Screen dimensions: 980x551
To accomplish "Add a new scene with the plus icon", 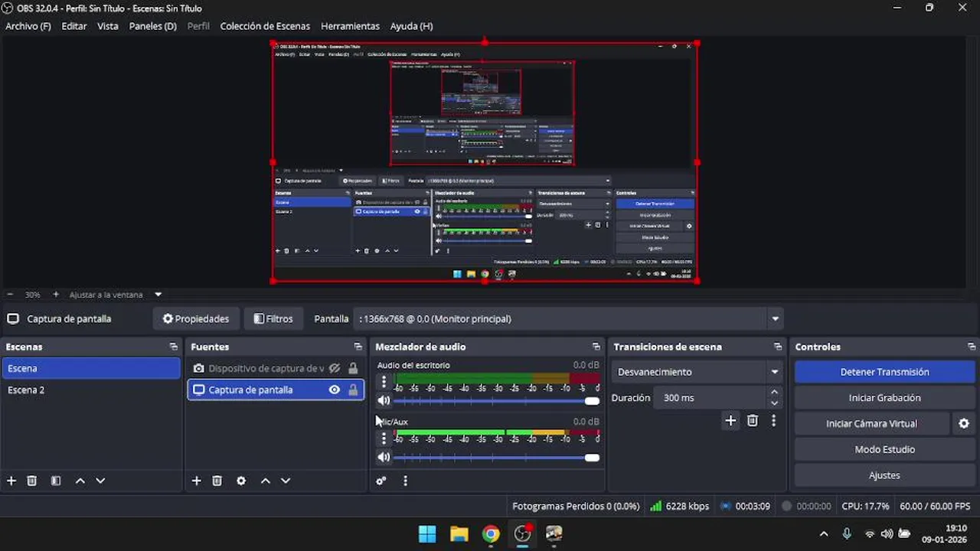I will tap(11, 481).
